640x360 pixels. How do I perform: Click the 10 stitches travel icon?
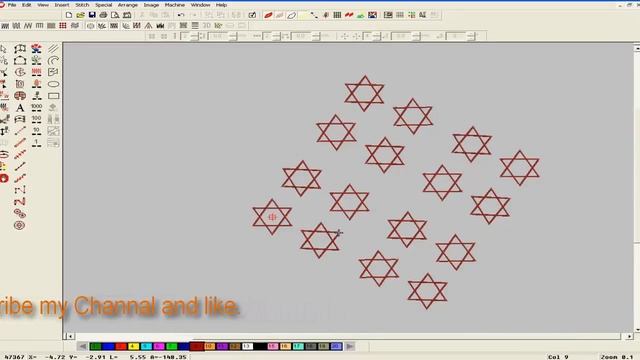[x=36, y=131]
